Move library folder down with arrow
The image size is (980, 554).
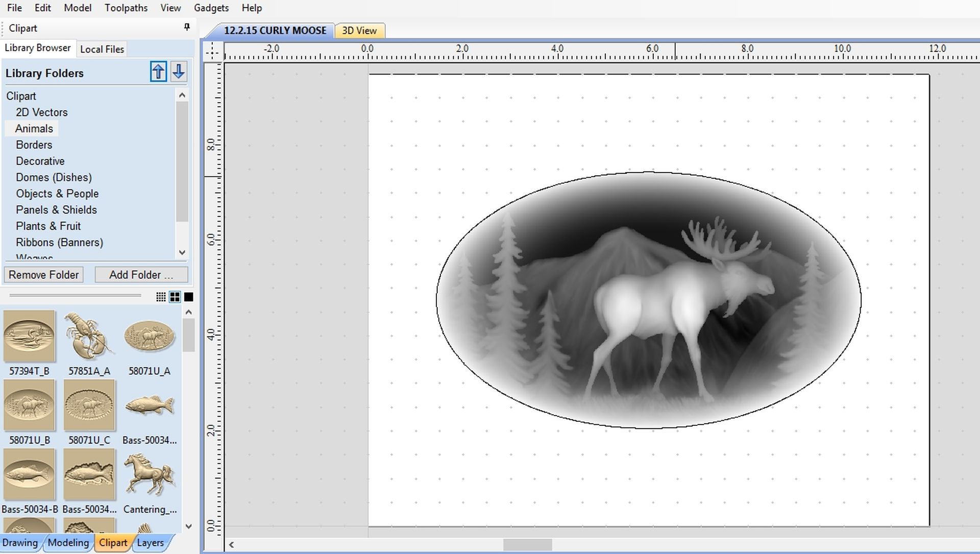pos(179,71)
